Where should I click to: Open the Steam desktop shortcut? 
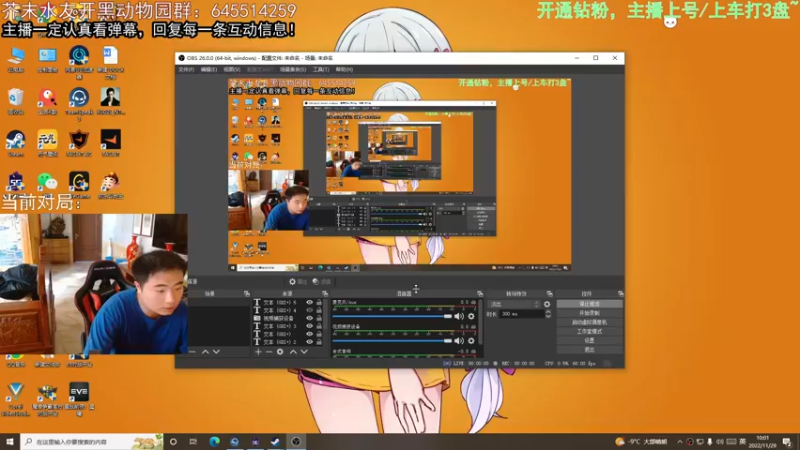[16, 142]
